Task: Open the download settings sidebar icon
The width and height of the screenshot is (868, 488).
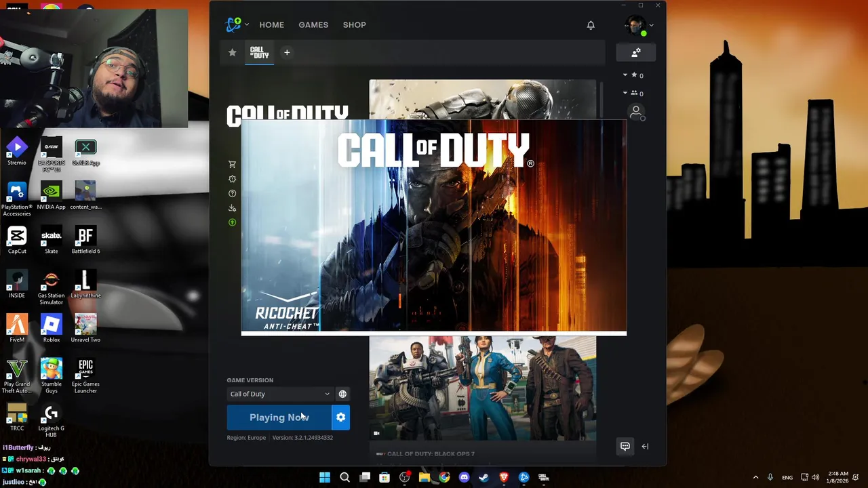Action: (x=232, y=208)
